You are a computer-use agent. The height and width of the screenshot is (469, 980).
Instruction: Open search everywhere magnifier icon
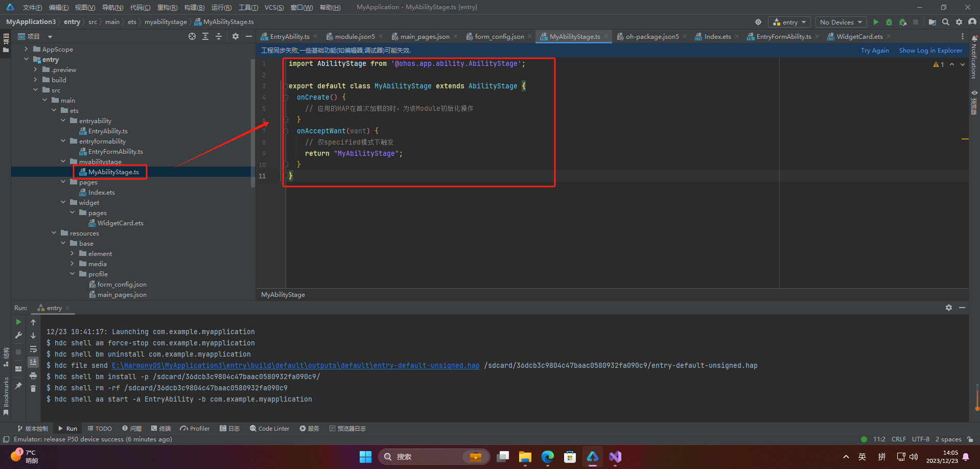coord(946,22)
